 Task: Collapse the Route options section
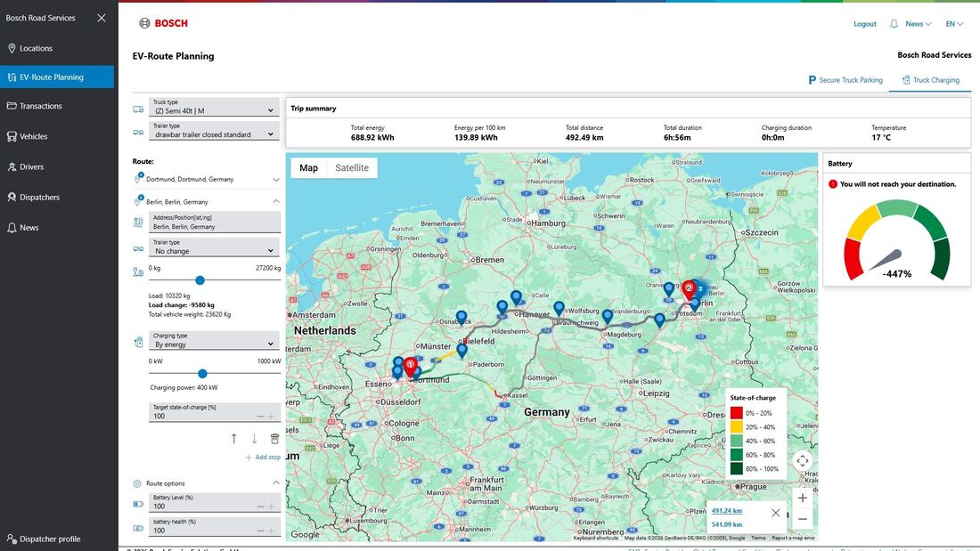[275, 483]
